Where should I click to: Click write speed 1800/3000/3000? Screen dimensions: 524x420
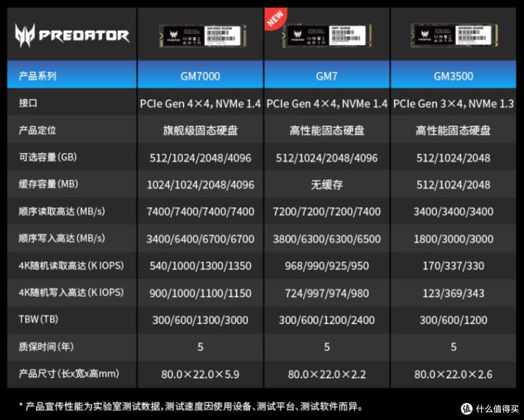(x=453, y=239)
